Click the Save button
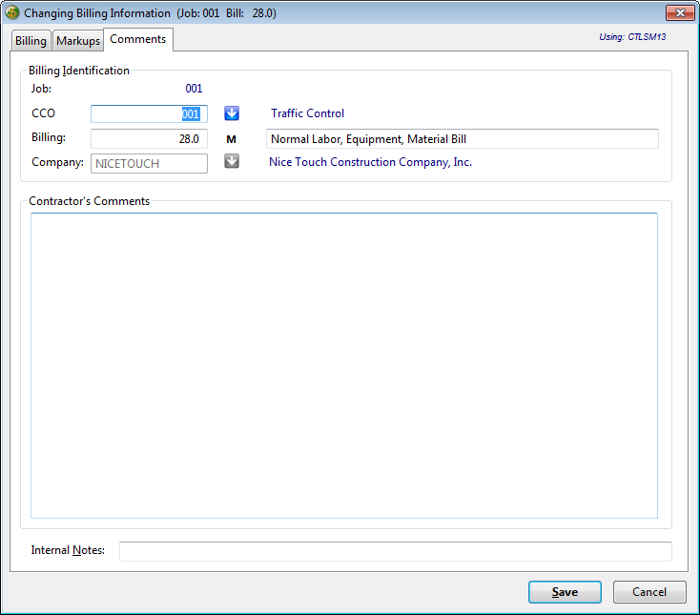The height and width of the screenshot is (615, 700). pos(565,592)
